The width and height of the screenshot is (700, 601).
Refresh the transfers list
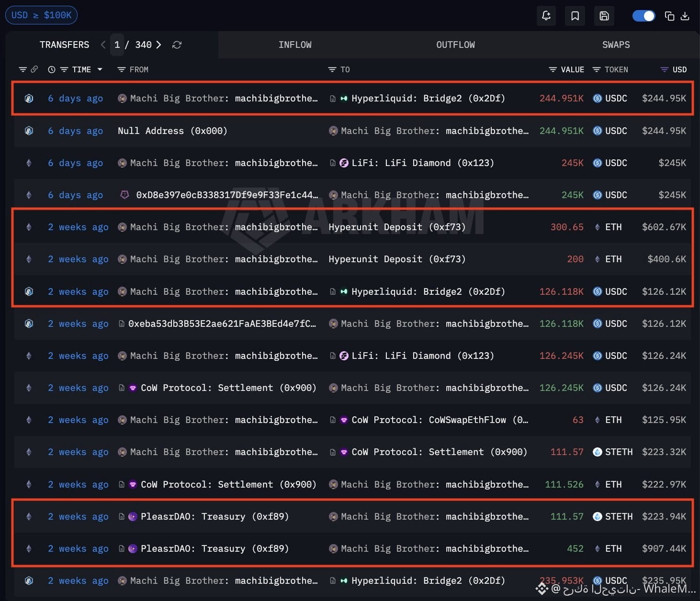177,45
